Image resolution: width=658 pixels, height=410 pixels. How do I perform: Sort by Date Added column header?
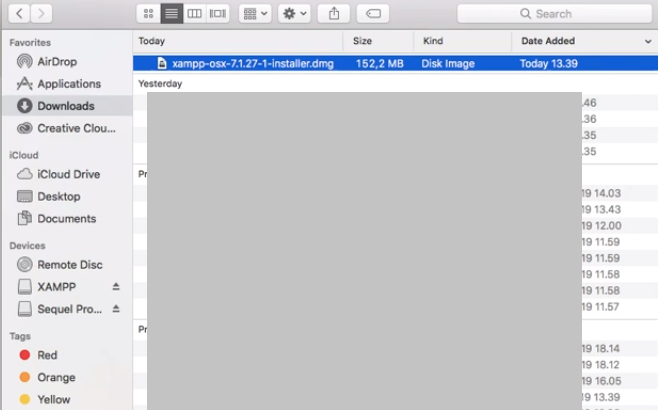[577, 41]
